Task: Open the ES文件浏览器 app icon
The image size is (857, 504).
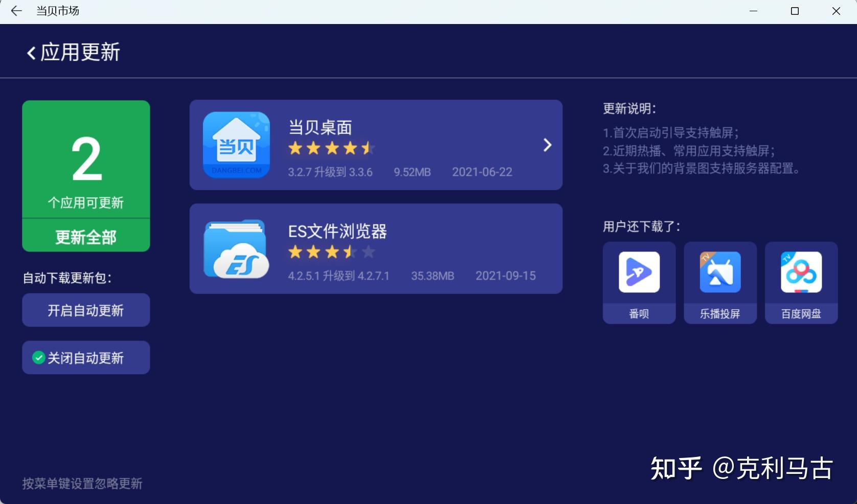Action: point(236,249)
